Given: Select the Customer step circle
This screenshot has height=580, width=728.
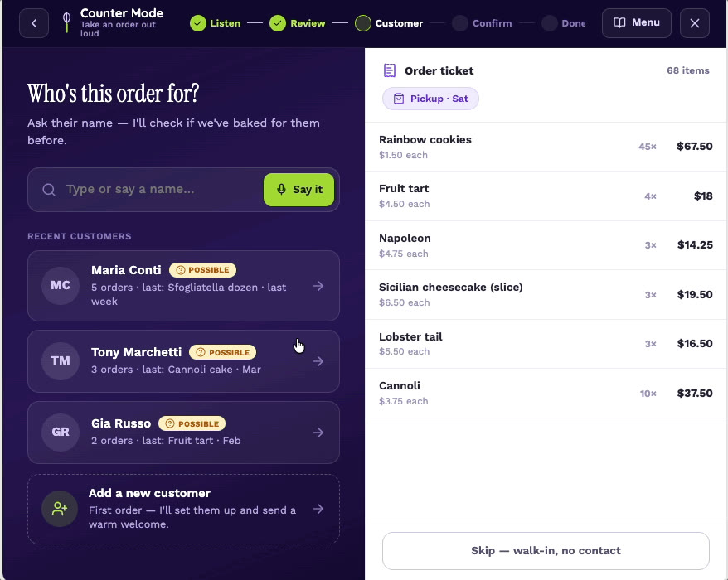Looking at the screenshot, I should click(x=362, y=23).
